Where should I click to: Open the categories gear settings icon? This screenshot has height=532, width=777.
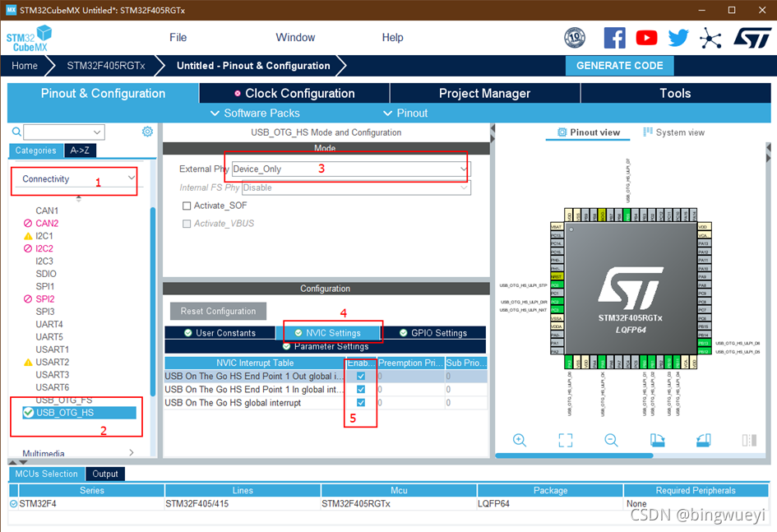tap(147, 132)
